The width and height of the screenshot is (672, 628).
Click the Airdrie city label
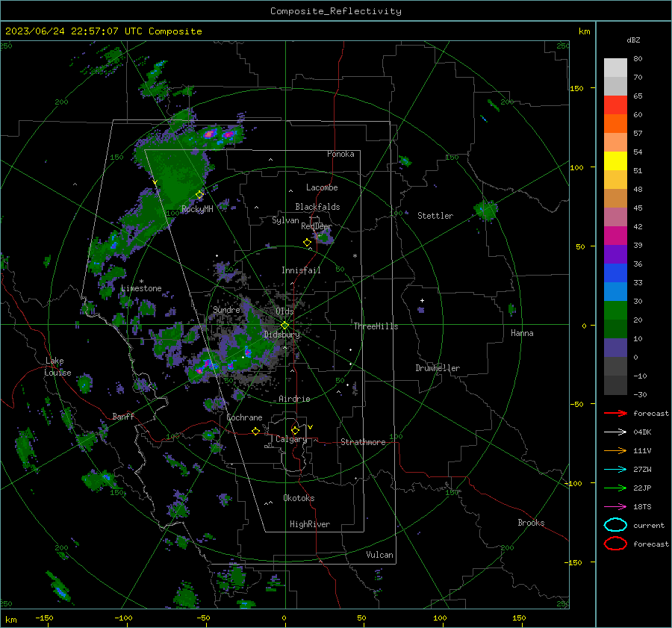294,399
